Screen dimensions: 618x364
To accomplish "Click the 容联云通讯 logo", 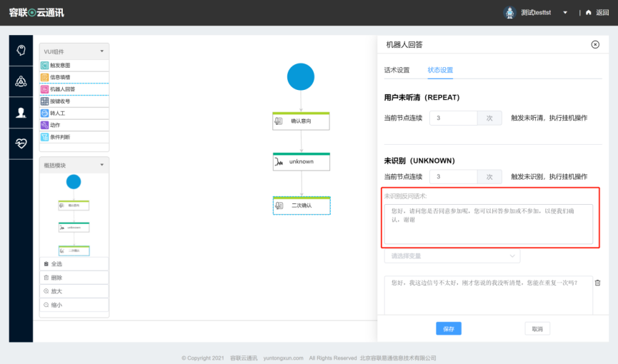I will click(x=36, y=13).
